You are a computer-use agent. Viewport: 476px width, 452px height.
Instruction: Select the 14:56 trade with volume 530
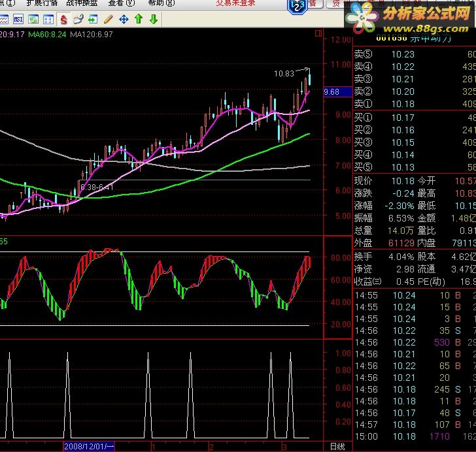[x=415, y=342]
